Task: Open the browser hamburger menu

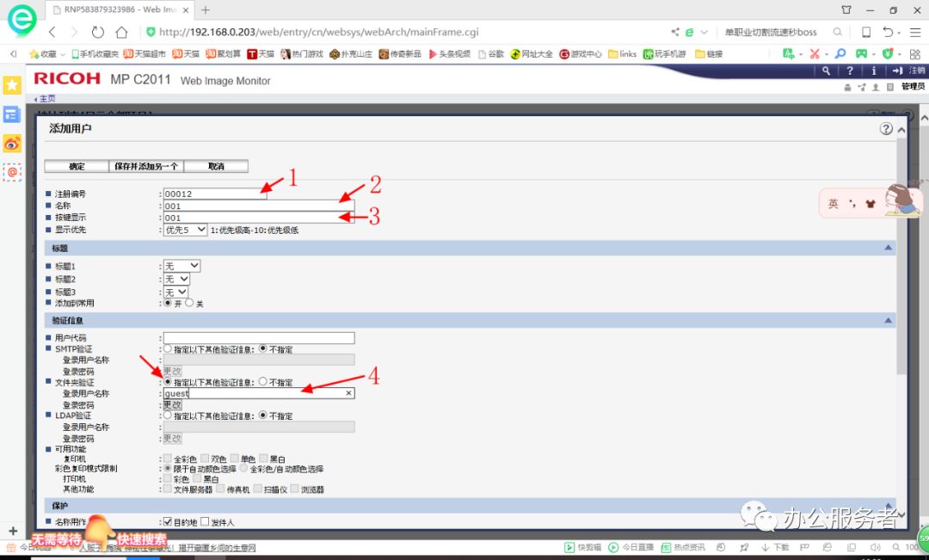Action: pos(915,32)
